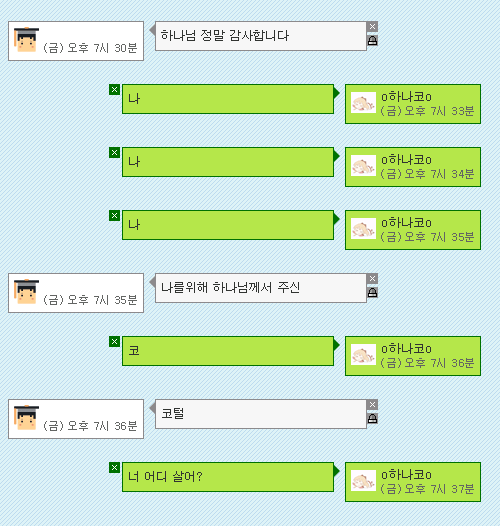The width and height of the screenshot is (500, 526).
Task: Delete the '코털' message
Action: (372, 405)
